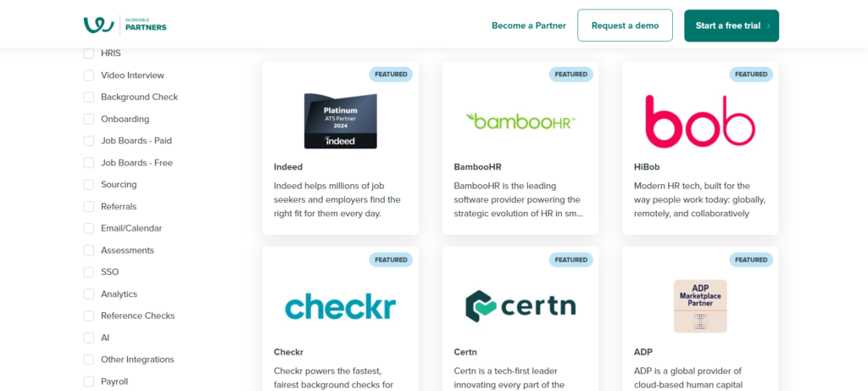Viewport: 868px width, 391px height.
Task: Enable the Analytics filter checkbox
Action: (x=88, y=294)
